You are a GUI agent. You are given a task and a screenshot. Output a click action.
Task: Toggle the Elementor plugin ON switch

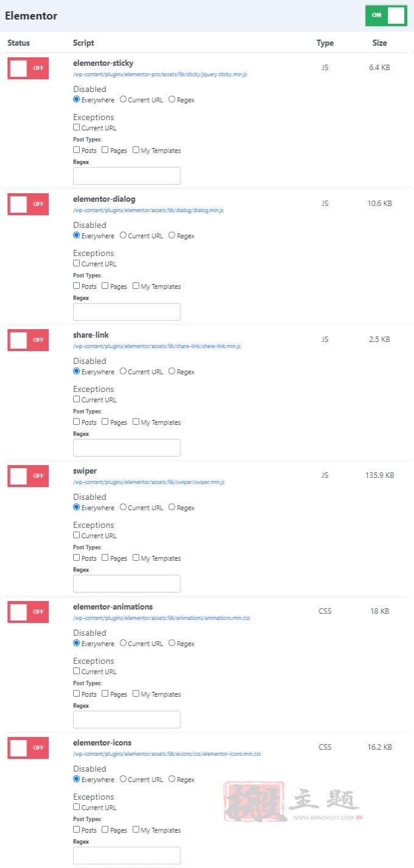point(386,15)
